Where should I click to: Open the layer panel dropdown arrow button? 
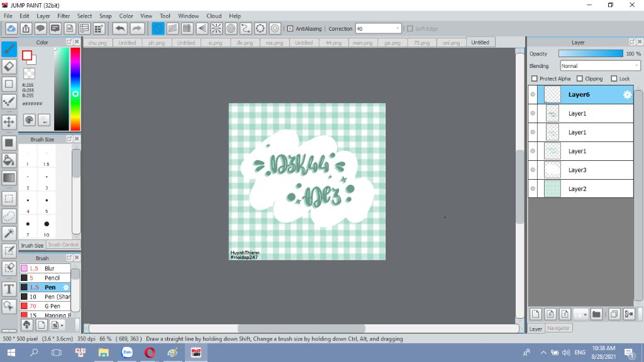(580, 314)
